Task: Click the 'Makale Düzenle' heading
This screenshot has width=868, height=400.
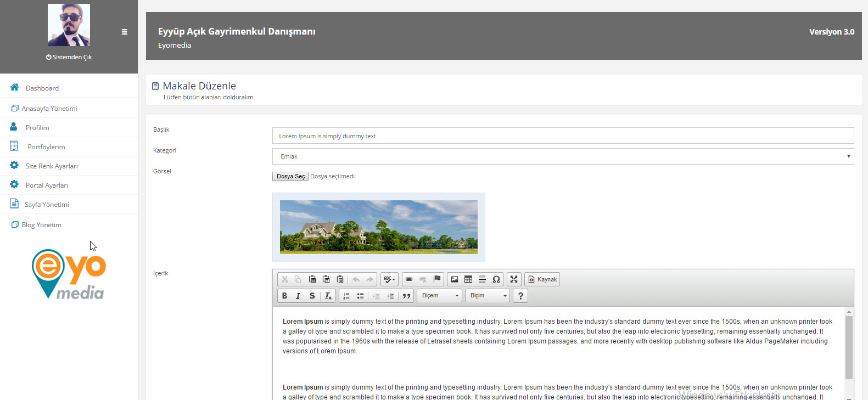Action: point(199,86)
